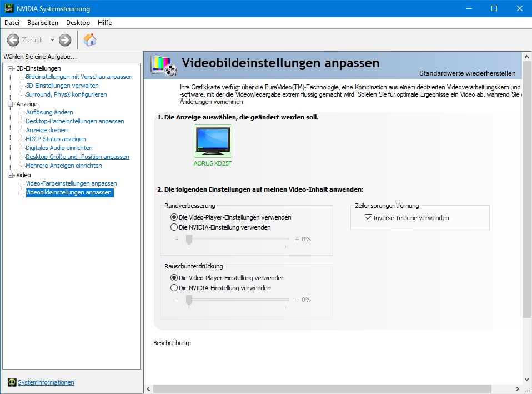
Task: Open Mehrere Anzeigen einrichten
Action: coord(64,166)
